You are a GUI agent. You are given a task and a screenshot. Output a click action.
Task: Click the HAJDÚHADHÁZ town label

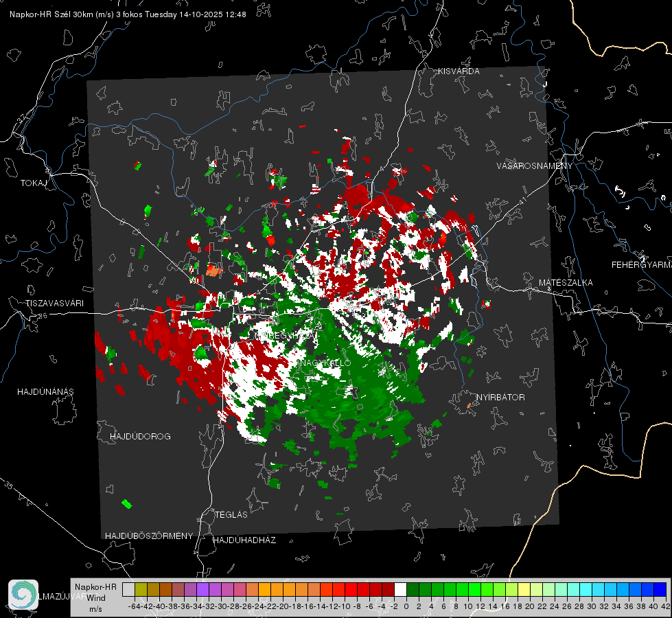pyautogui.click(x=244, y=540)
